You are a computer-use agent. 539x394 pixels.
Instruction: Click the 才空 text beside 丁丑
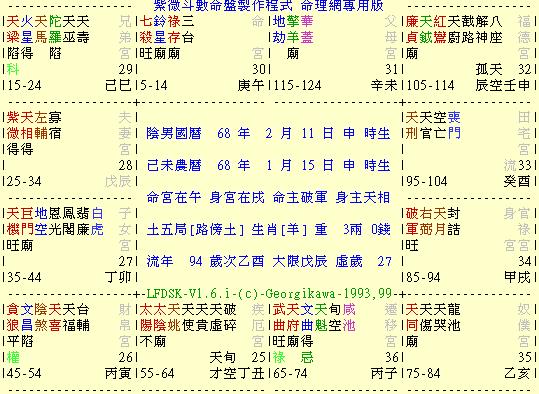tap(223, 373)
